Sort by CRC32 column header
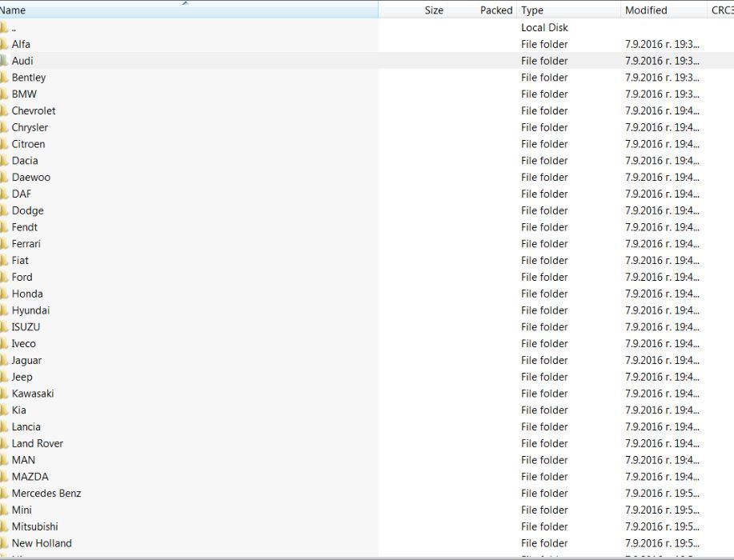 tap(721, 10)
